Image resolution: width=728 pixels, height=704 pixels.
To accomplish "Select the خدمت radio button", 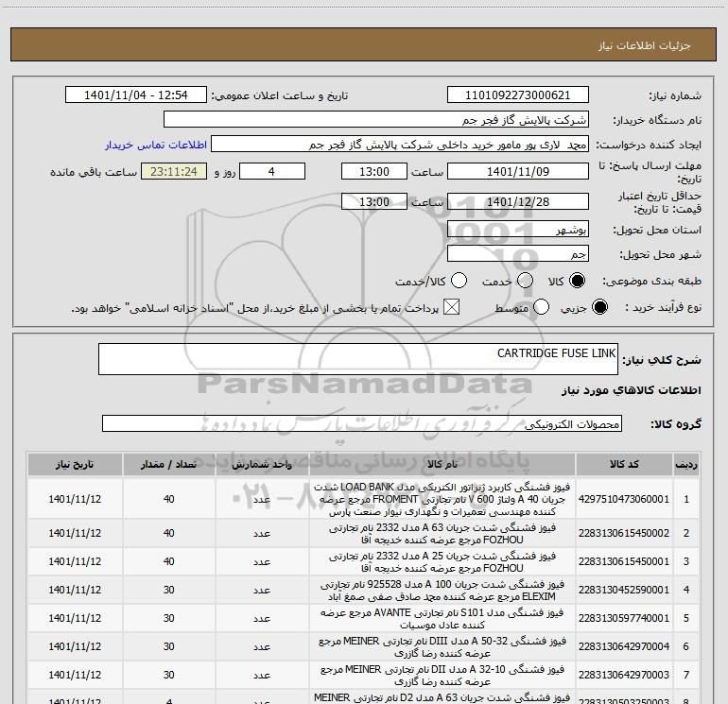I will (525, 281).
